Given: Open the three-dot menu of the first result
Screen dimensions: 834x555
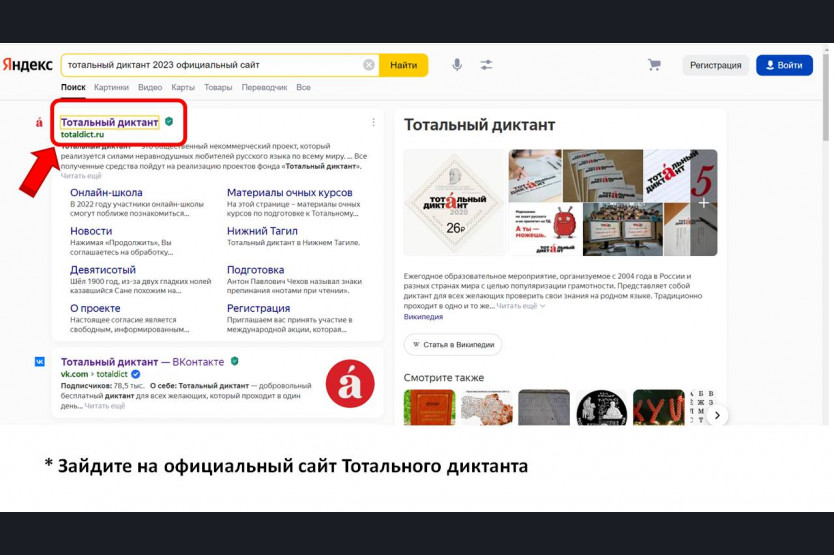Looking at the screenshot, I should [373, 122].
